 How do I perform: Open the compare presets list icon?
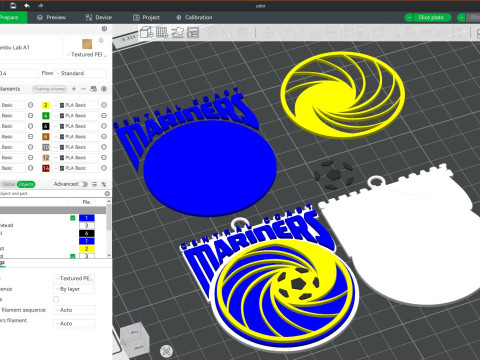(94, 184)
